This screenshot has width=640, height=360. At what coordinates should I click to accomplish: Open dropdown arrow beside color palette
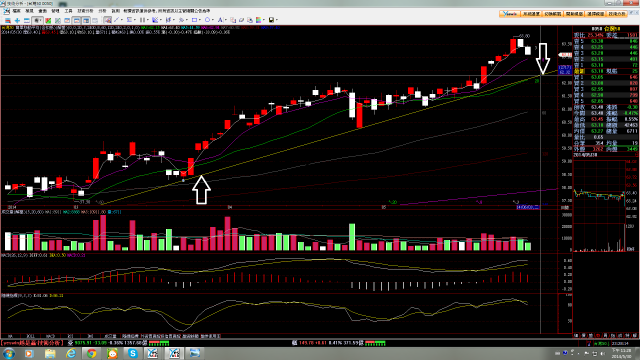pos(264,20)
